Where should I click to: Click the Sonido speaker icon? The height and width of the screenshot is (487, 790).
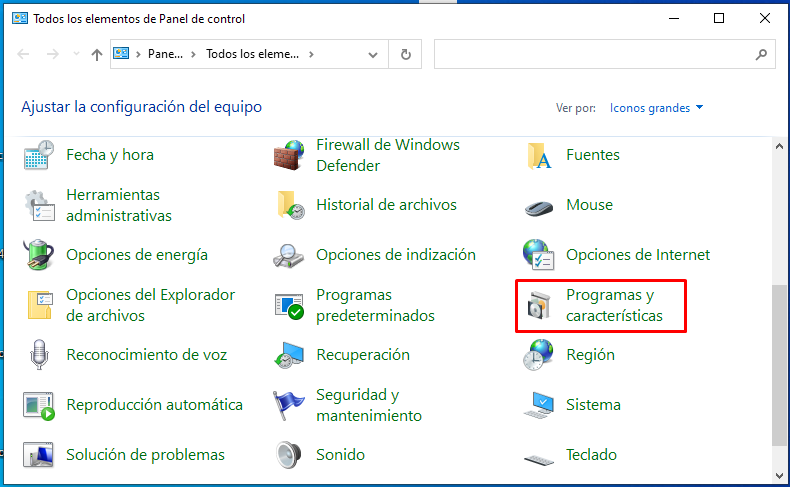click(x=289, y=455)
